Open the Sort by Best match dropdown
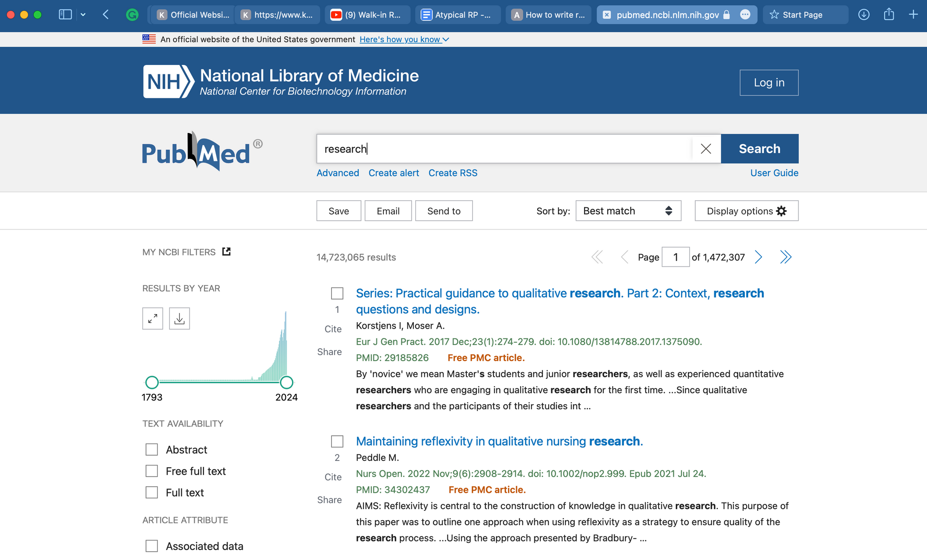 click(628, 211)
